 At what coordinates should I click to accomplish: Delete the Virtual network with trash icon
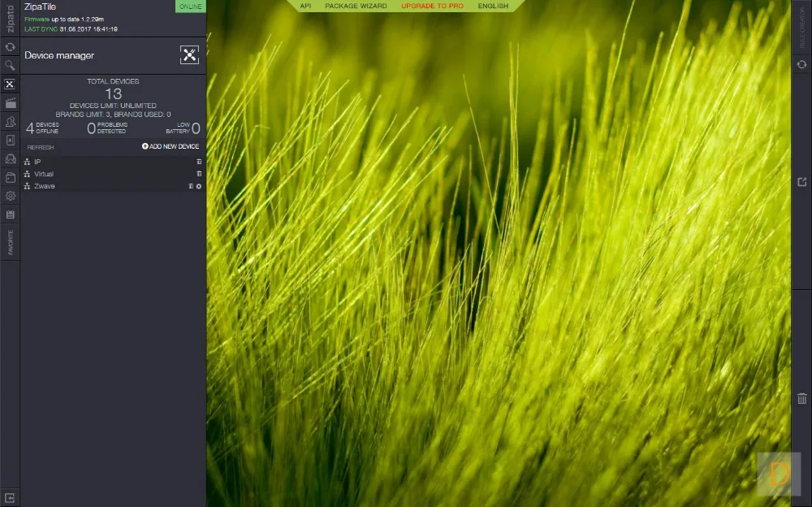click(199, 174)
